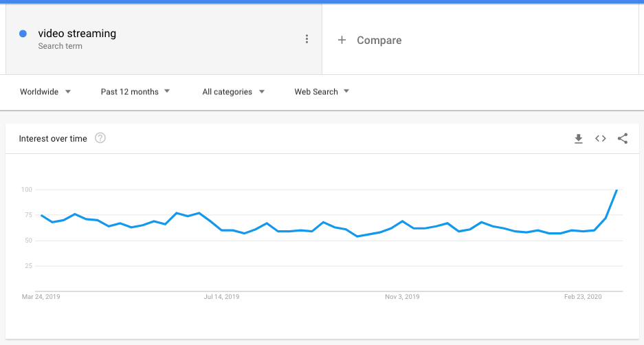644x345 pixels.
Task: Click the Interest over time heading
Action: coord(53,139)
